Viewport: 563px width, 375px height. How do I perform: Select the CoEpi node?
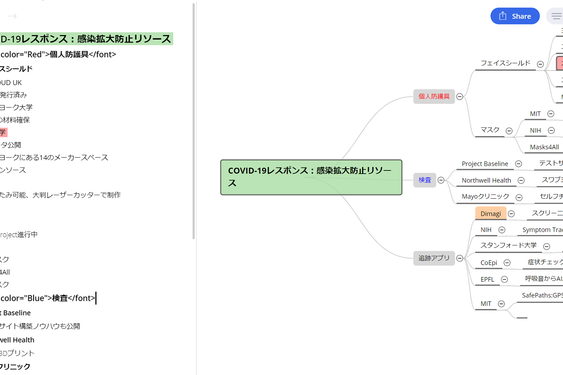[489, 263]
